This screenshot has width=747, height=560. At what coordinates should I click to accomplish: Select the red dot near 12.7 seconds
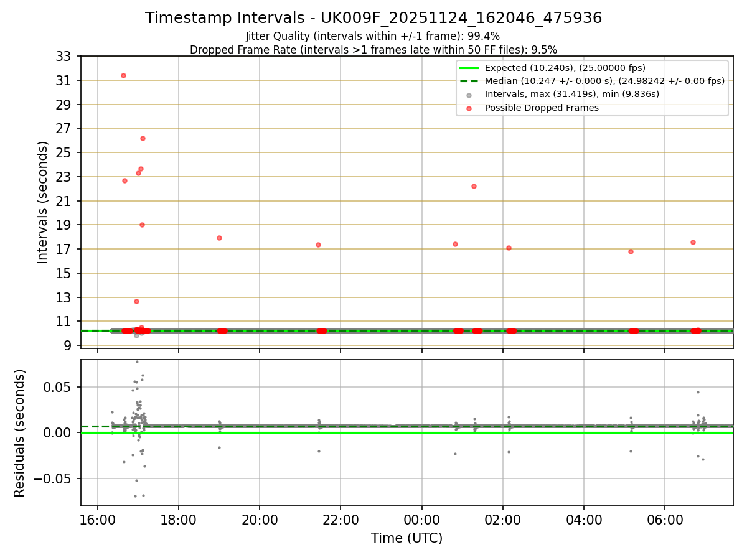pos(136,301)
